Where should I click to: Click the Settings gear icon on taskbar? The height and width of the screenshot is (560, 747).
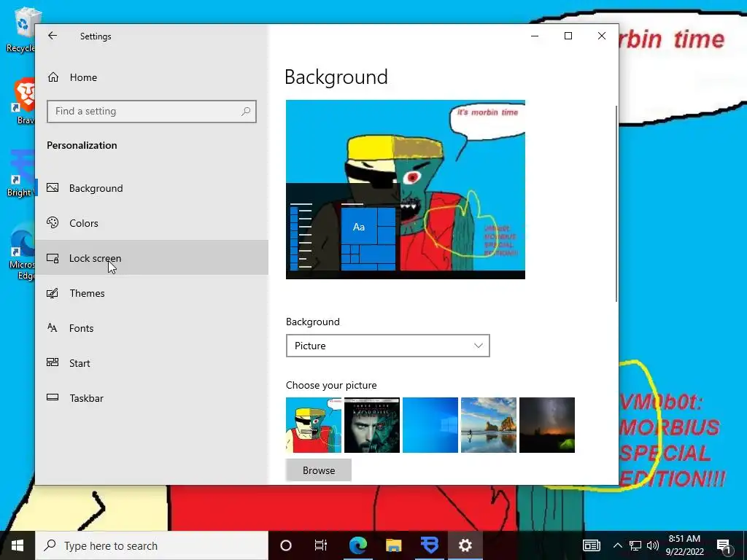coord(465,545)
